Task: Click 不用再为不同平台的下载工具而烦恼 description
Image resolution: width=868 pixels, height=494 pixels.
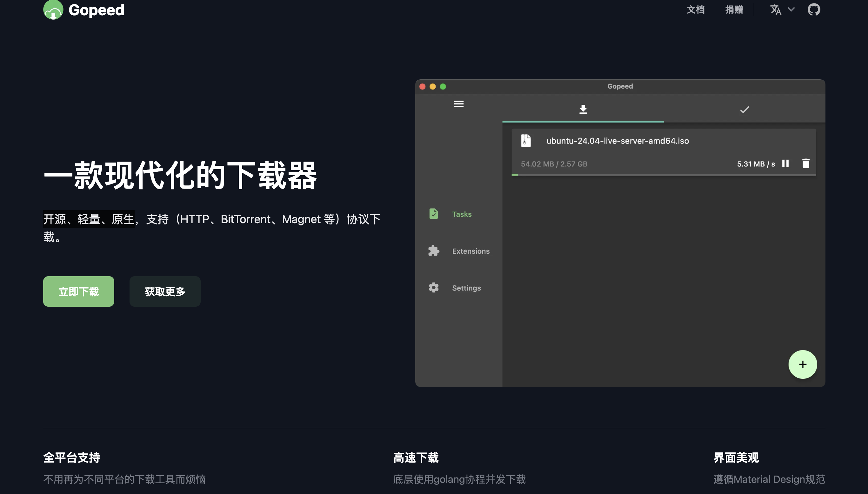Action: point(124,479)
